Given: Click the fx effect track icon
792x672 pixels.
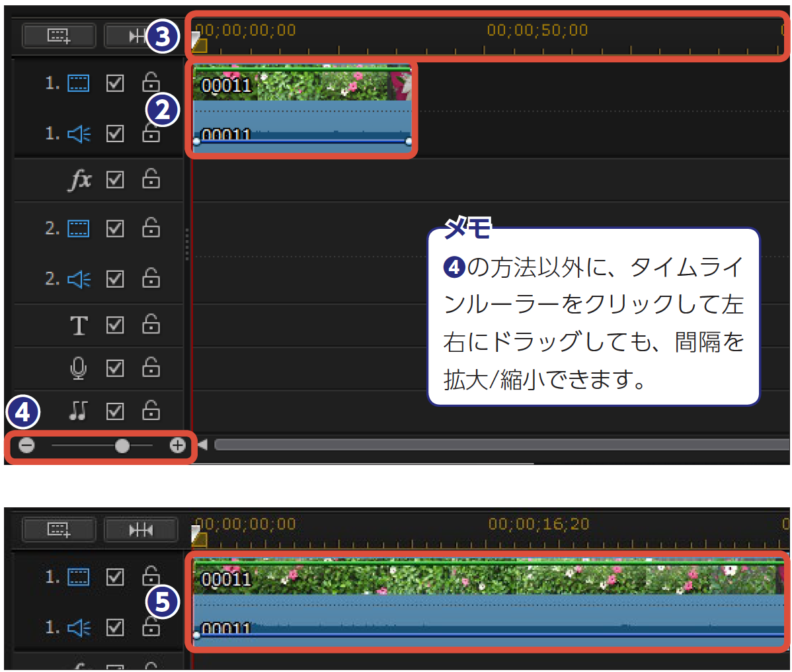Looking at the screenshot, I should 79,179.
